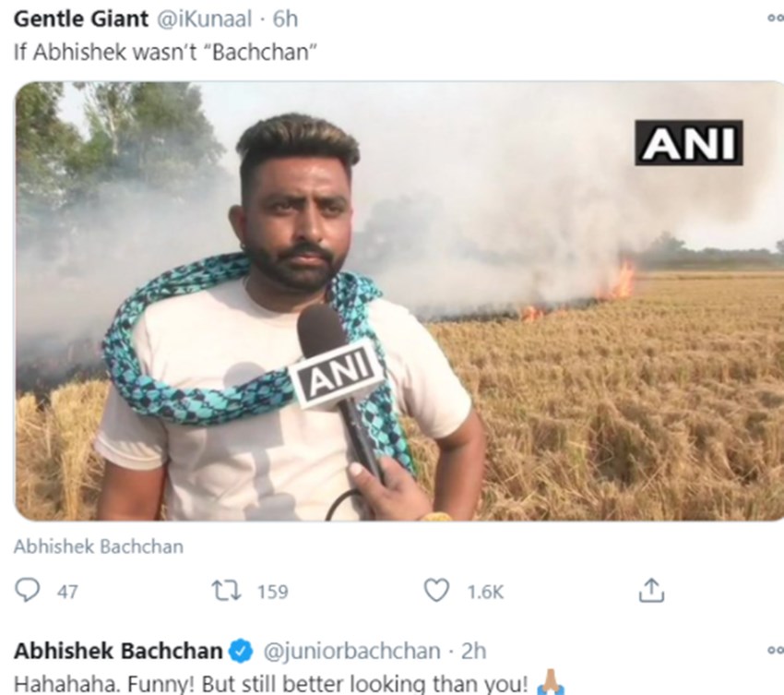Click the 1.6K likes count
Image resolution: width=784 pixels, height=695 pixels.
485,592
